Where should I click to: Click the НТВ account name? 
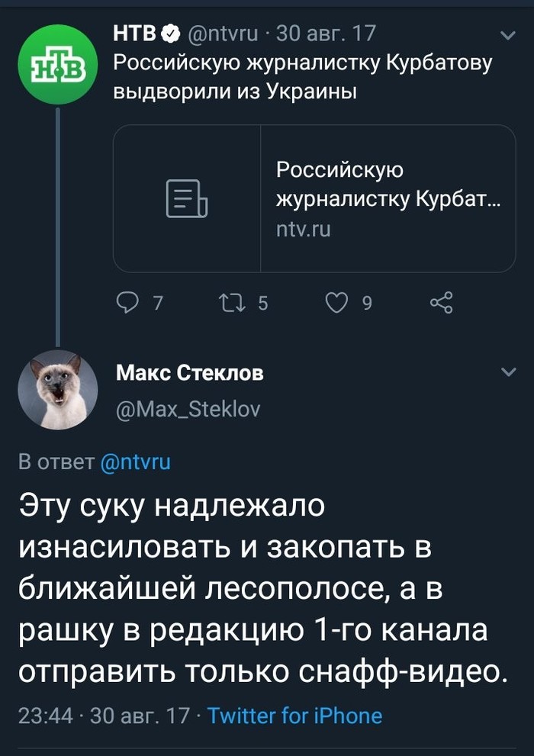click(x=134, y=34)
